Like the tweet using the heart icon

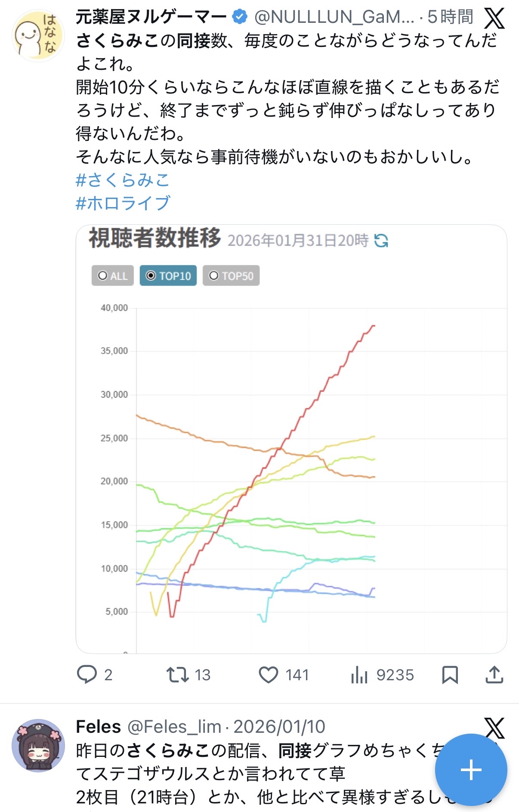[268, 675]
